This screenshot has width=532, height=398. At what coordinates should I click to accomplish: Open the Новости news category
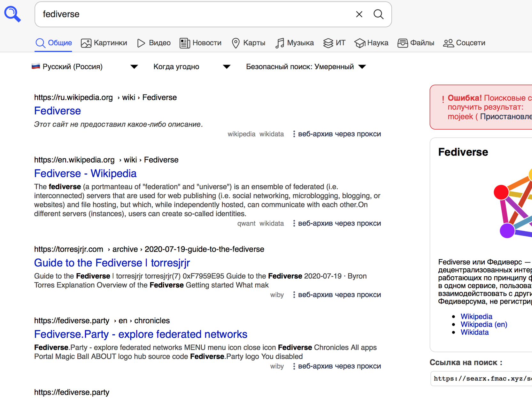pos(200,43)
